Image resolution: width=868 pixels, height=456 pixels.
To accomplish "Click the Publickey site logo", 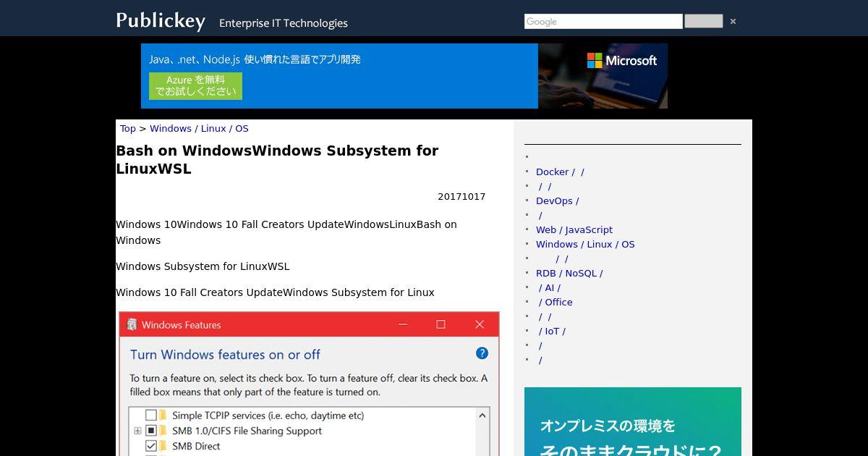I will point(161,21).
